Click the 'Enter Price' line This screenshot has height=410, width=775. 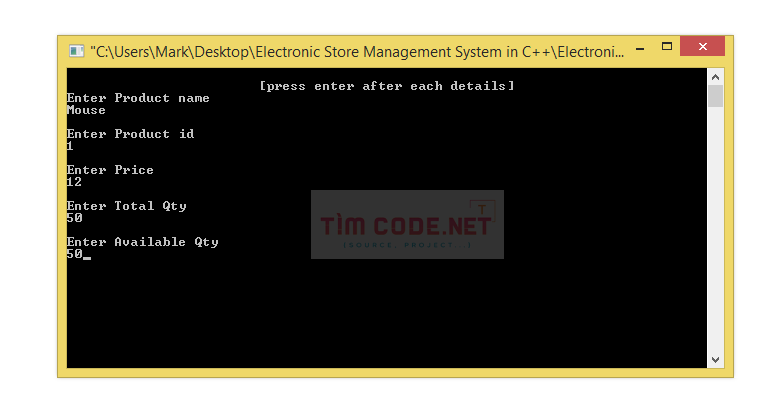click(110, 170)
